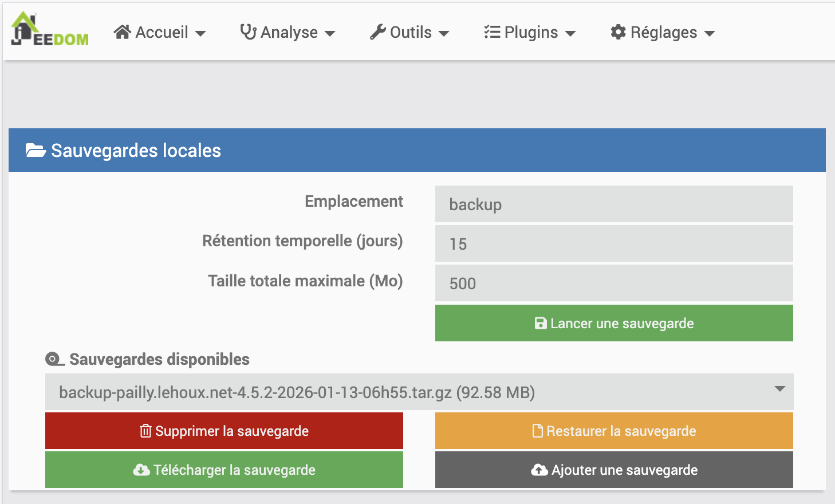Focus the Rétention temporelle days field

pos(614,244)
